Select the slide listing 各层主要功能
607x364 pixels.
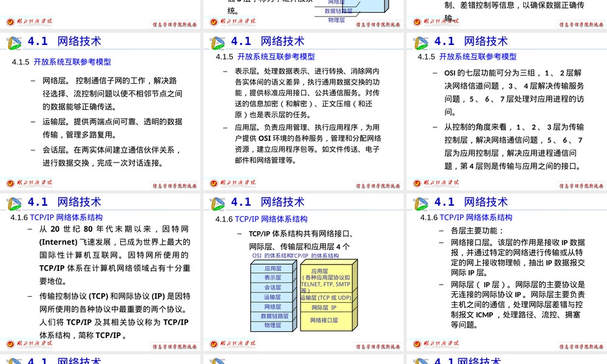click(x=507, y=272)
